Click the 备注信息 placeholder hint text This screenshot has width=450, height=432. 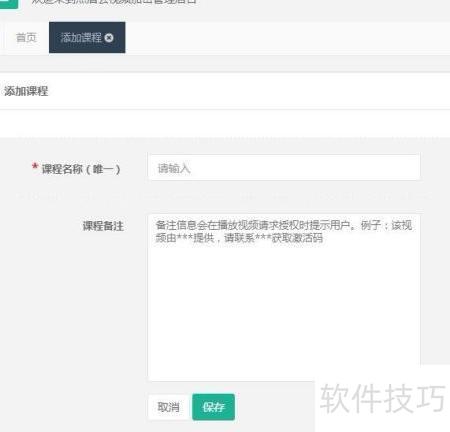click(284, 231)
